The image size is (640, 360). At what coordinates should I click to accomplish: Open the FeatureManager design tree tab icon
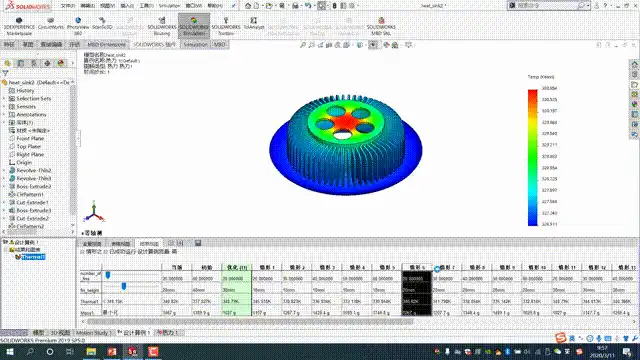(7, 63)
